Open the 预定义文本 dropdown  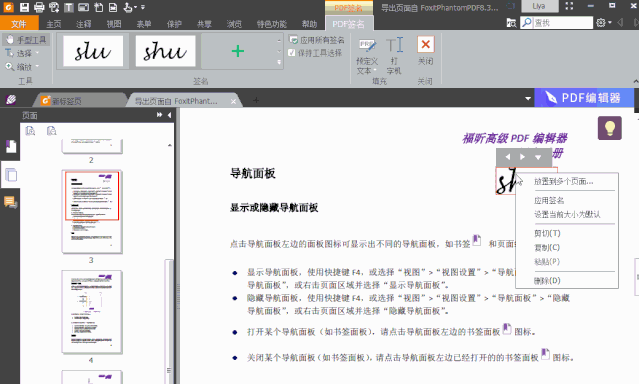click(367, 56)
